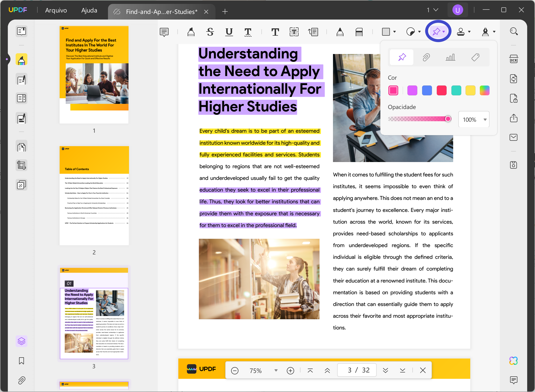The height and width of the screenshot is (392, 535).
Task: Open the 75% zoom level dropdown
Action: 276,370
